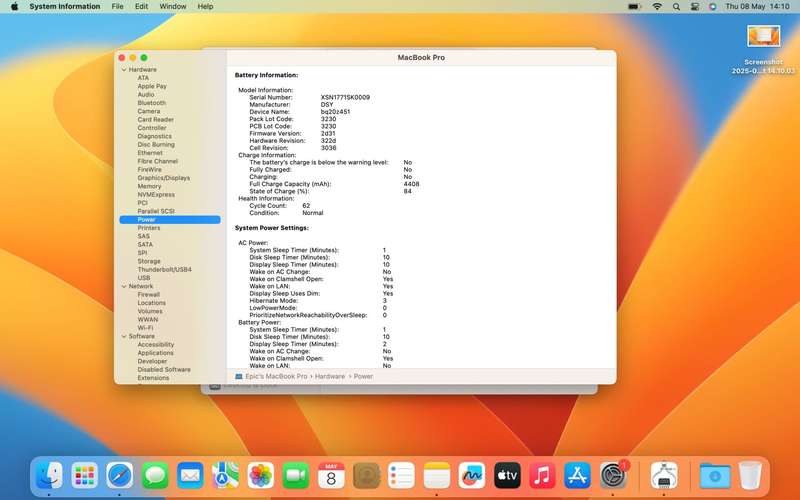Open Notes app in the dock
800x500 pixels.
[x=437, y=475]
